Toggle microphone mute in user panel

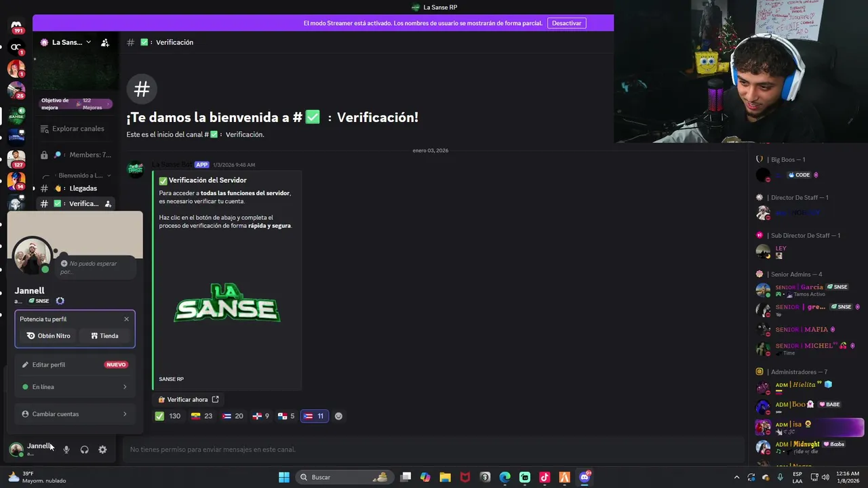tap(66, 449)
